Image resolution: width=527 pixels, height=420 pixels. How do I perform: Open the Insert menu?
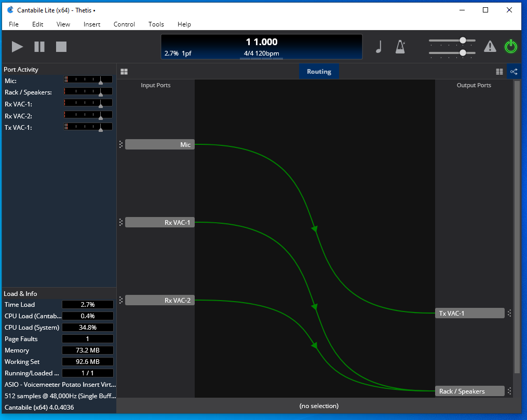(x=92, y=24)
